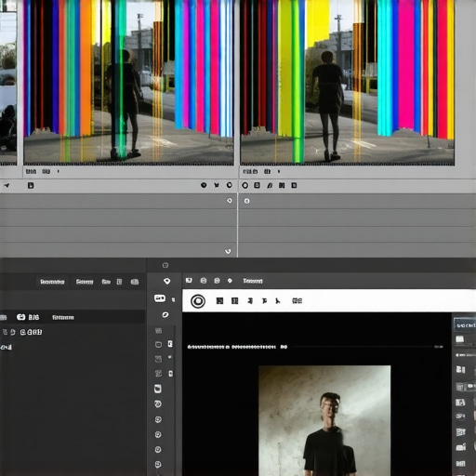Click the tilted ring icon in vertical toolbar
Screen dimensions: 476x476
[x=165, y=315]
